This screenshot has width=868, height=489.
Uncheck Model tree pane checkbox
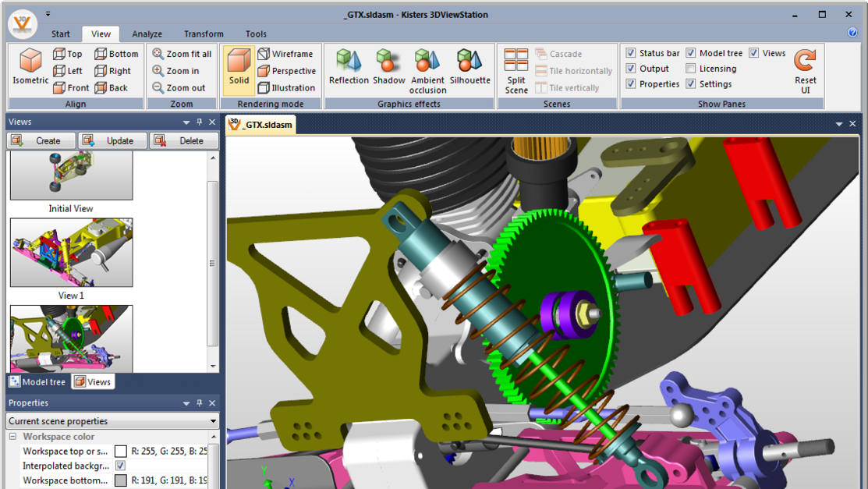tap(690, 53)
